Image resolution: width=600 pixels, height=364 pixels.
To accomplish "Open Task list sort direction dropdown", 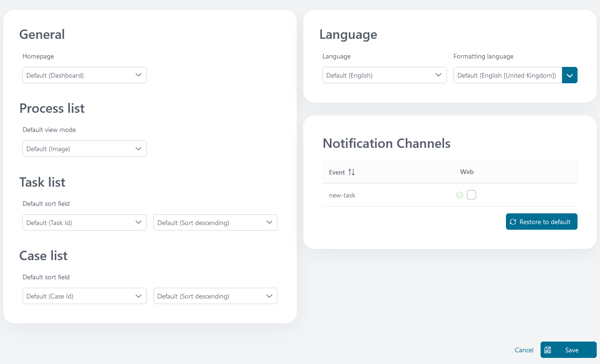I will point(215,223).
